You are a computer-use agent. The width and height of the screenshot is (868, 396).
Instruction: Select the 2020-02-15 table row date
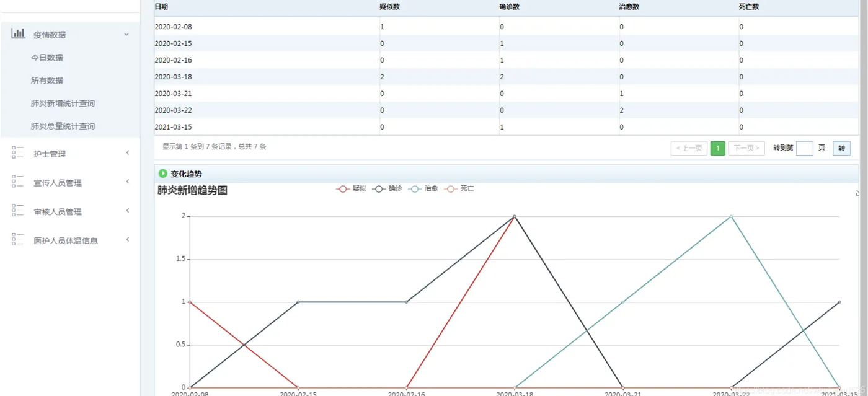point(173,44)
